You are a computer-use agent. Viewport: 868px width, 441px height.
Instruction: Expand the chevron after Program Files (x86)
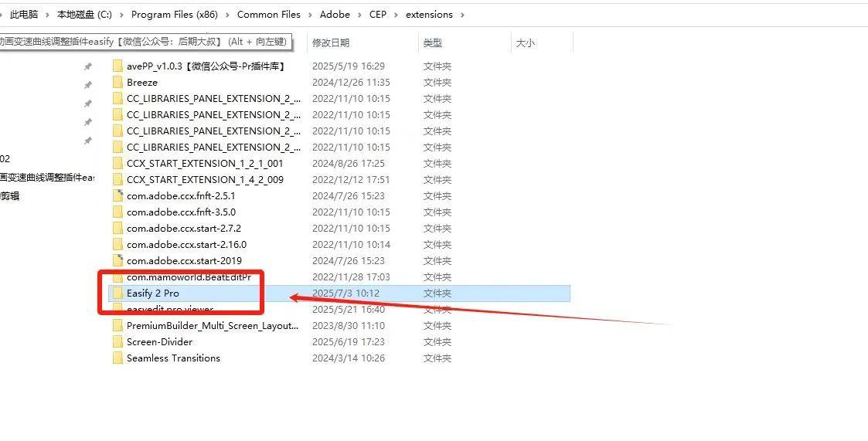(227, 15)
